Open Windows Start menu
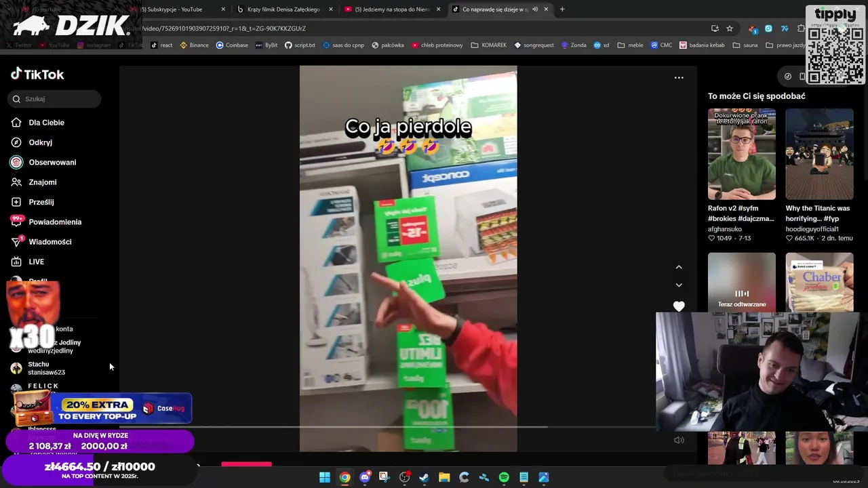Image resolution: width=868 pixels, height=488 pixels. (x=325, y=477)
